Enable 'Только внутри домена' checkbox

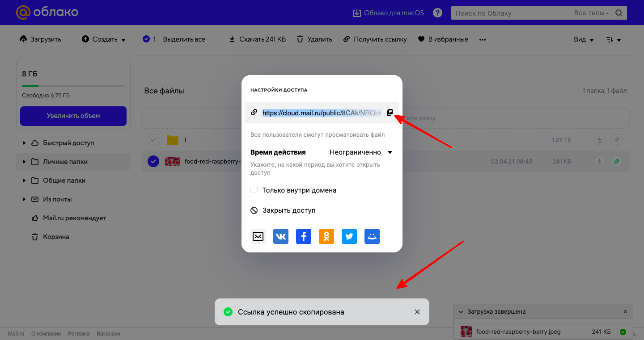[254, 190]
